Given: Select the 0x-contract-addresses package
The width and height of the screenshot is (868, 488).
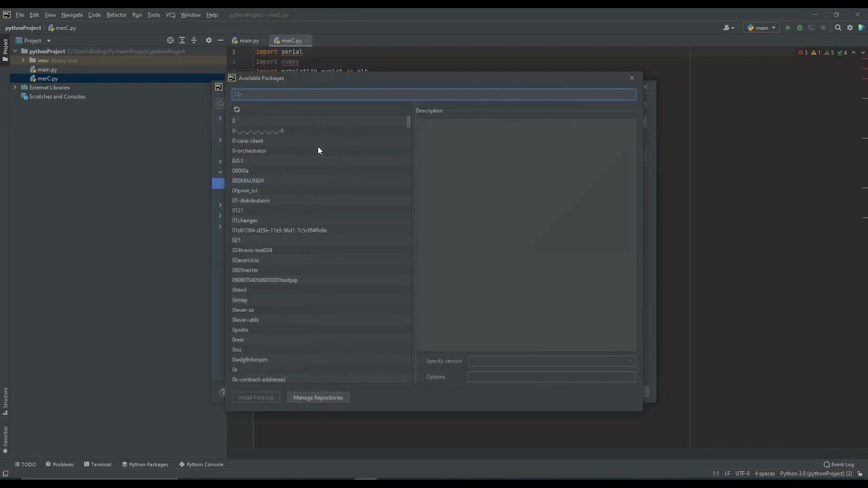Looking at the screenshot, I should 320,380.
